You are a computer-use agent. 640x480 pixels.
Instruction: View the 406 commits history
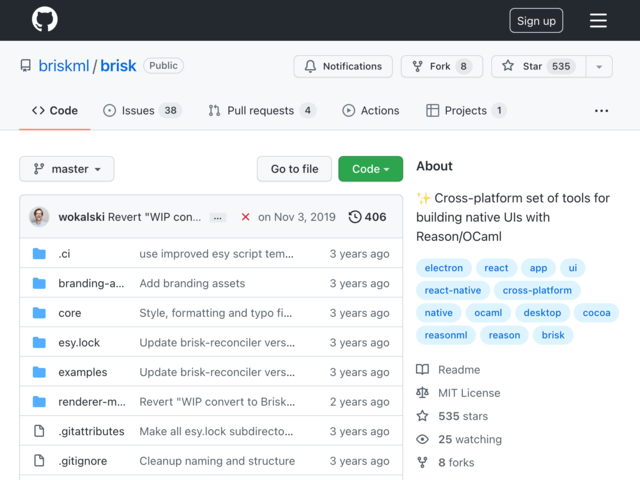pyautogui.click(x=367, y=217)
